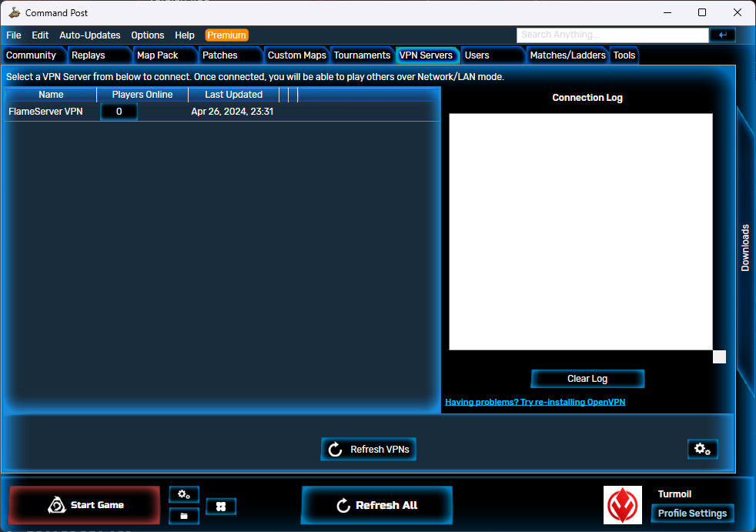This screenshot has height=532, width=756.
Task: Click the Premium badge
Action: [226, 35]
